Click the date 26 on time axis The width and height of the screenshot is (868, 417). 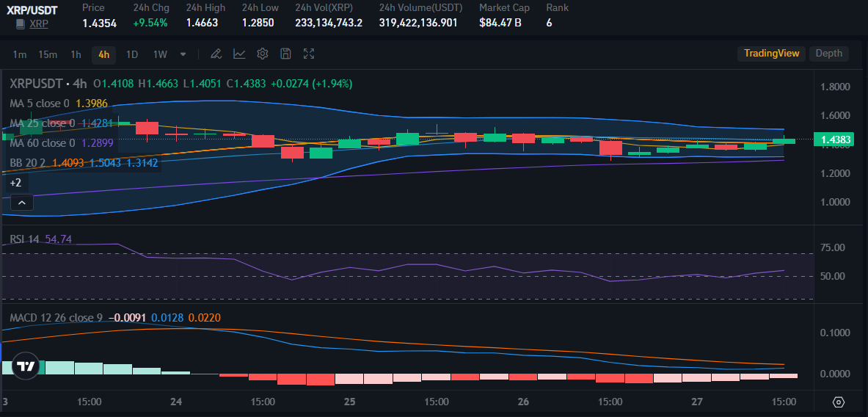tap(524, 402)
